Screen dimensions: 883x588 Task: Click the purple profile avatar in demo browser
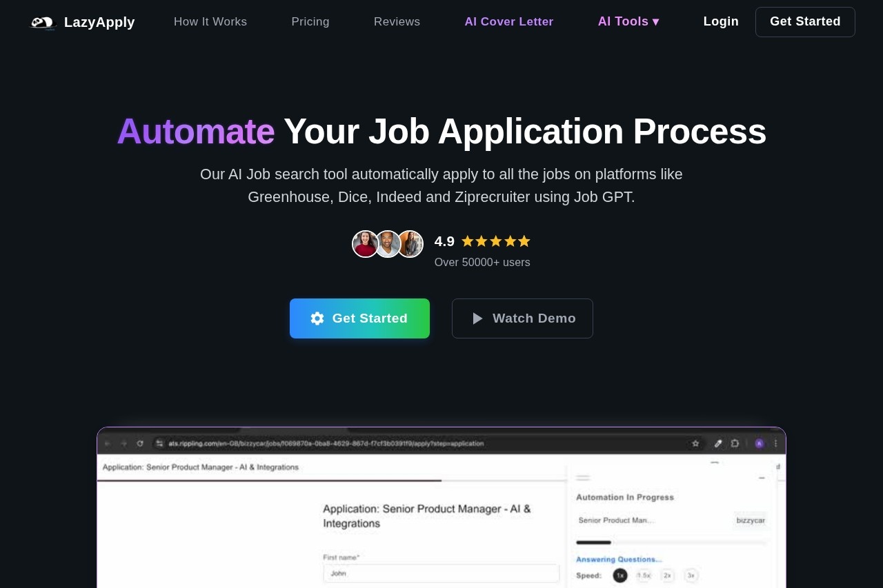pyautogui.click(x=760, y=443)
